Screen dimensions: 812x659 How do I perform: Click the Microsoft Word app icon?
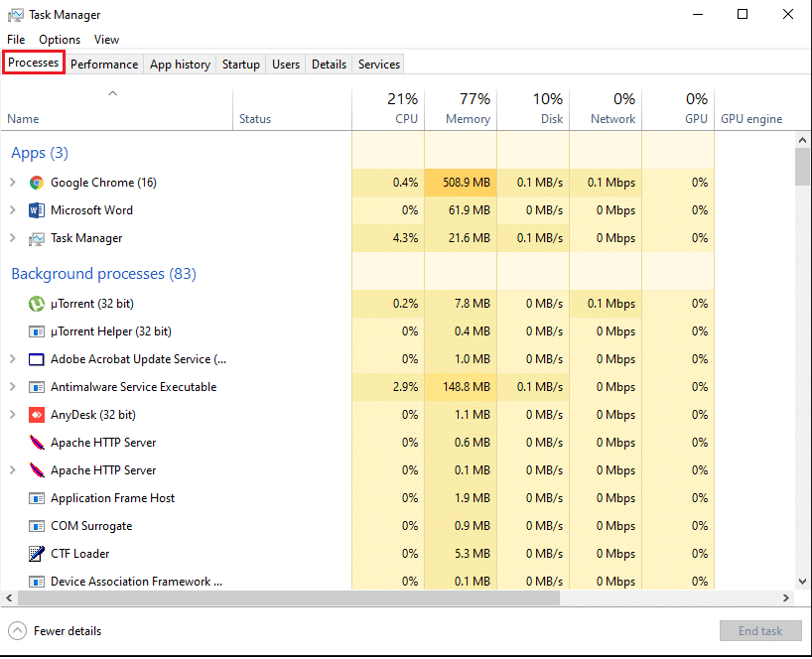37,210
